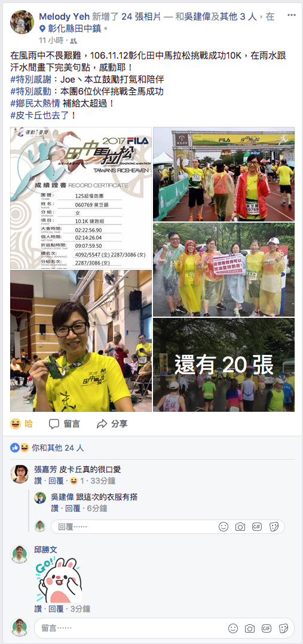Open the record certificate photo thumbnail
The height and width of the screenshot is (644, 303).
[x=81, y=198]
